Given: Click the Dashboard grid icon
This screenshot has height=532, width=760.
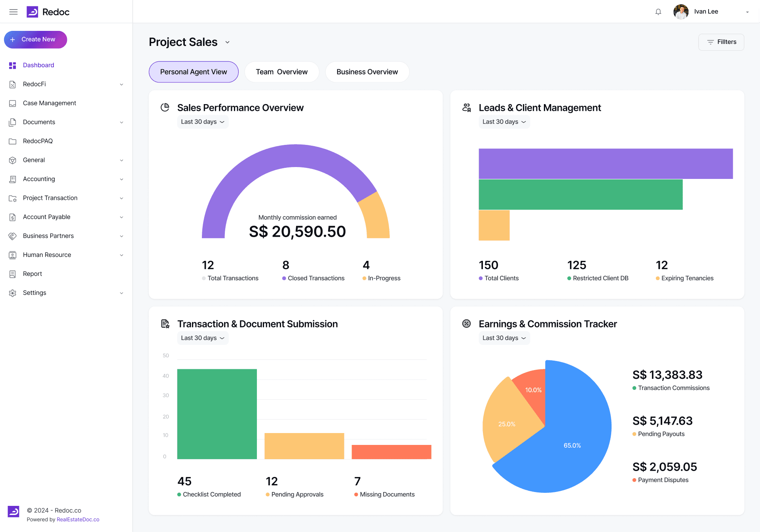Looking at the screenshot, I should (13, 65).
